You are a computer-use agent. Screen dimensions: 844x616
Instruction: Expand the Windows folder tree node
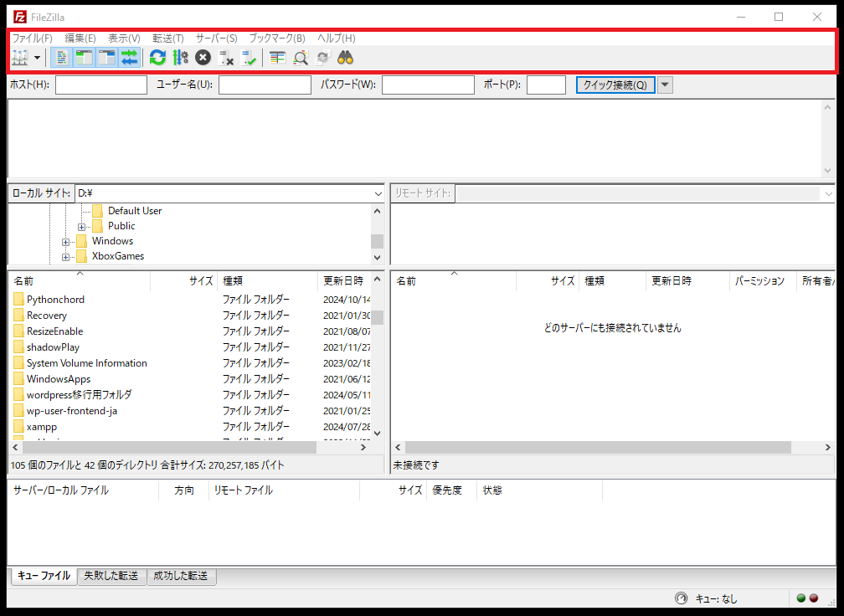coord(66,242)
